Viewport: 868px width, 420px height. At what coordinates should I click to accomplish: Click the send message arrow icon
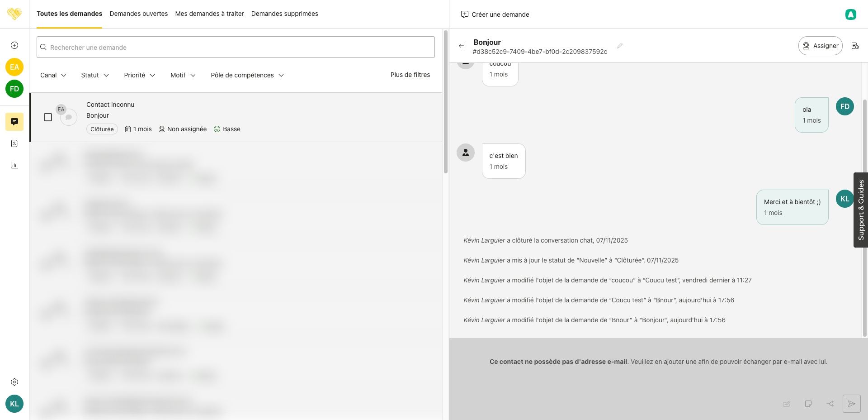pos(851,404)
